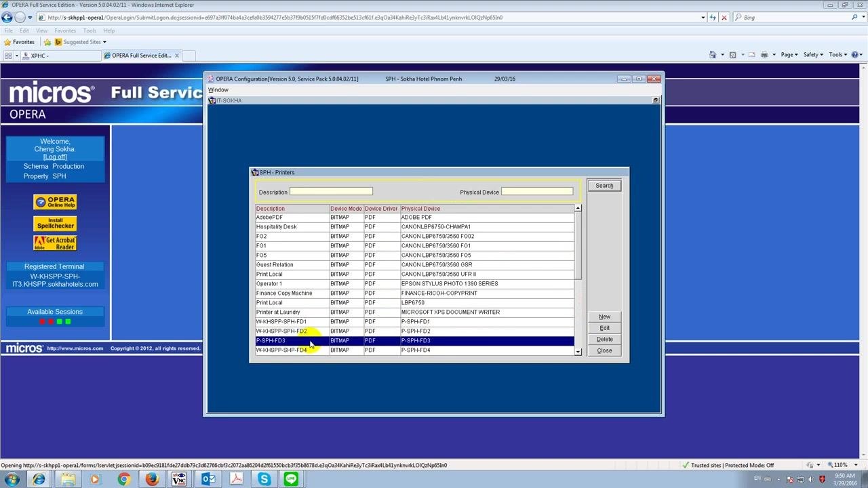Click the Log off link
The width and height of the screenshot is (868, 488).
(x=55, y=157)
